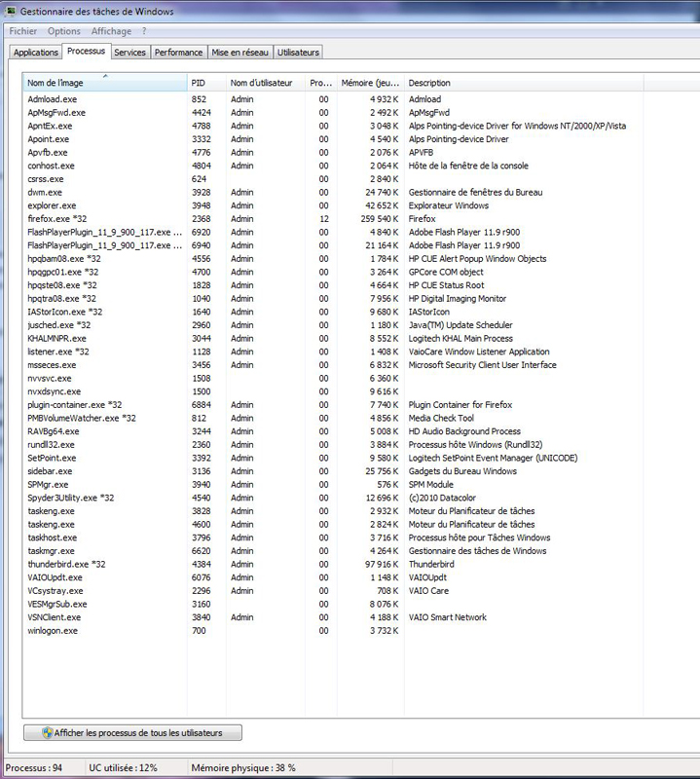Open the Performance tab
700x779 pixels.
(x=178, y=53)
